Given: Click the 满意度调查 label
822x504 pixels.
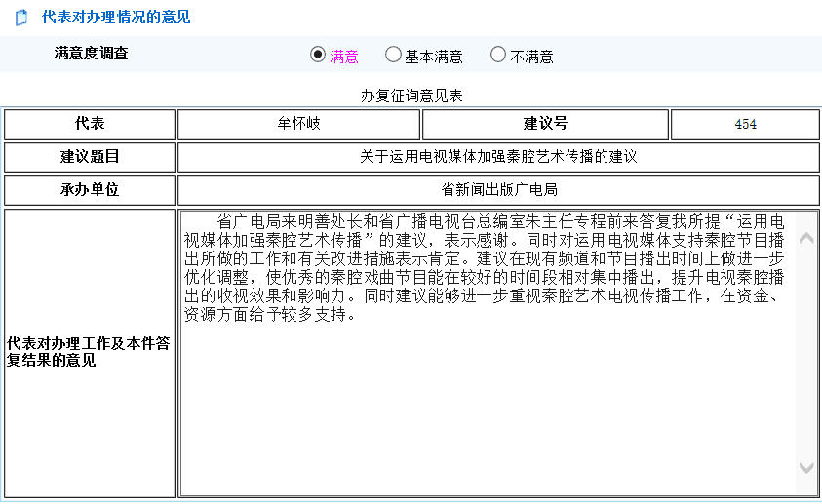Looking at the screenshot, I should coord(92,54).
